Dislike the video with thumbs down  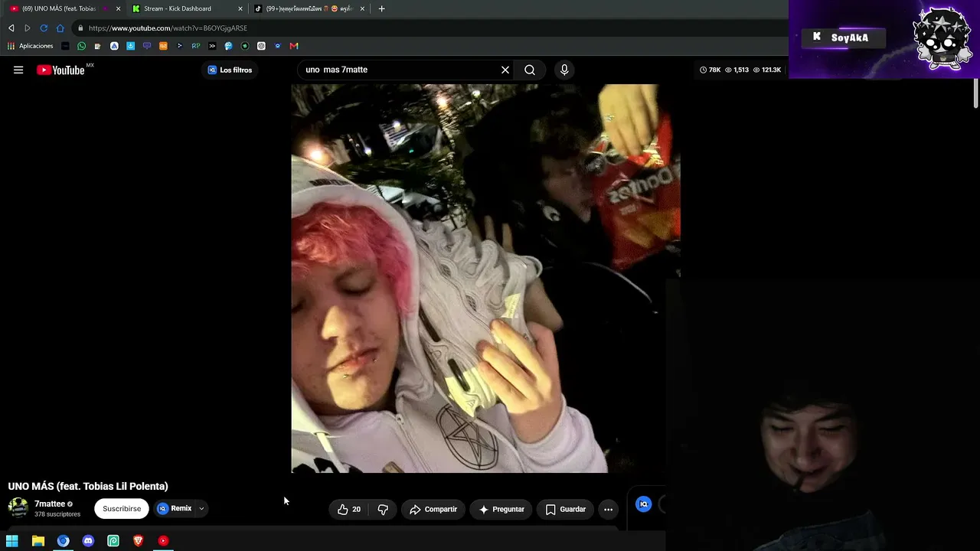[x=383, y=509]
